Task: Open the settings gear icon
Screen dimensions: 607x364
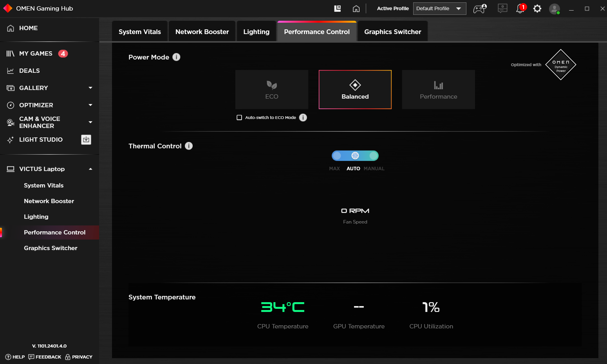Action: (537, 9)
